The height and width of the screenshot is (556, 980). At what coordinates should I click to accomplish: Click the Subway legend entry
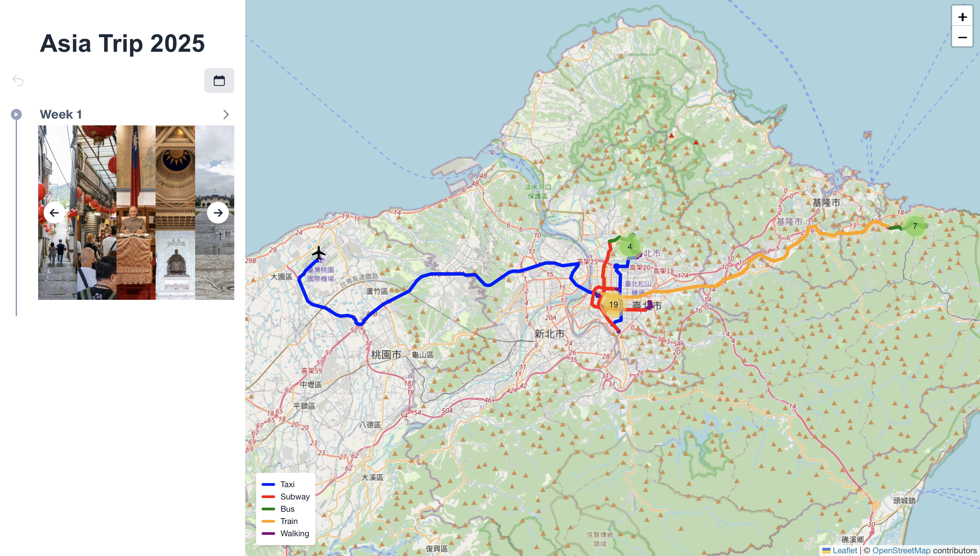point(295,496)
